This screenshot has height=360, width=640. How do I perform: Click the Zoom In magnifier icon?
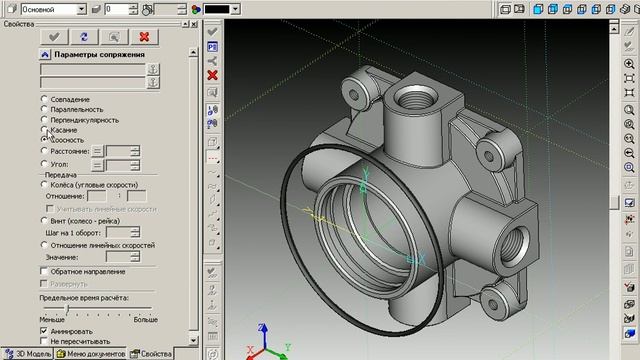[629, 64]
